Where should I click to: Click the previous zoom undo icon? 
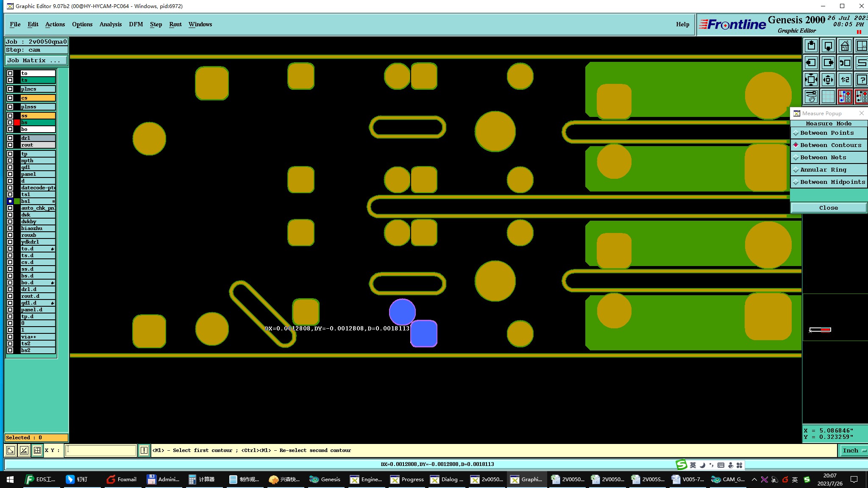(x=844, y=63)
